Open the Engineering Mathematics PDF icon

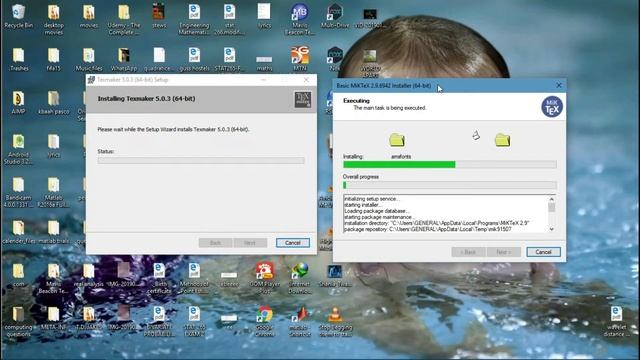click(x=194, y=19)
